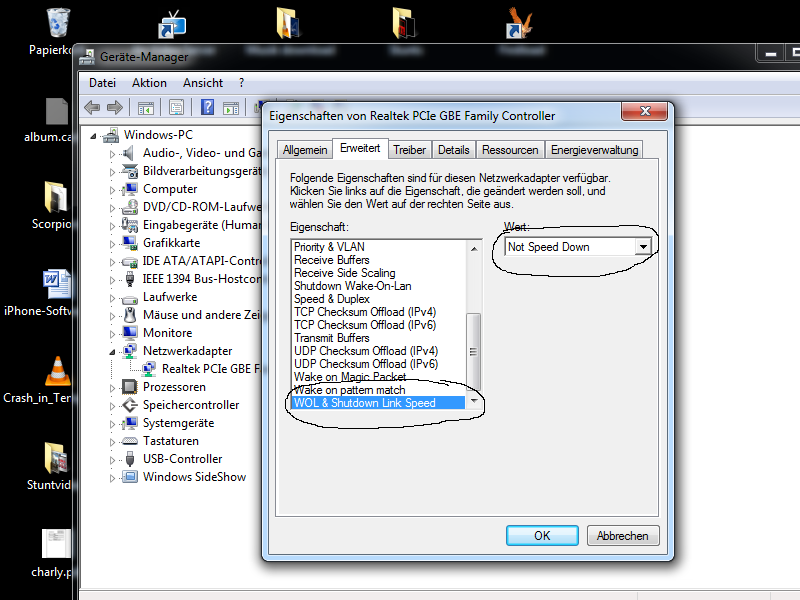Open the Aktion menu
Image resolution: width=800 pixels, height=600 pixels.
point(149,83)
